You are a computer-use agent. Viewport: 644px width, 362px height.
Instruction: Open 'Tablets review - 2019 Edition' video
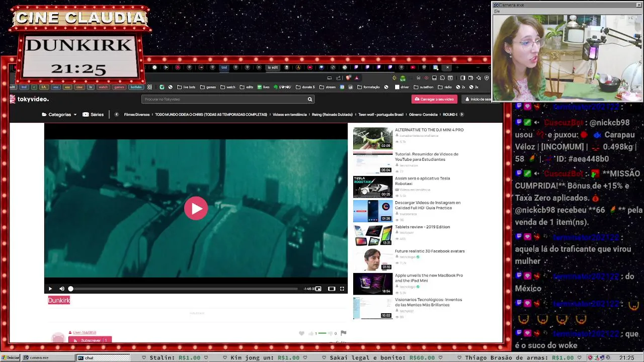point(422,227)
